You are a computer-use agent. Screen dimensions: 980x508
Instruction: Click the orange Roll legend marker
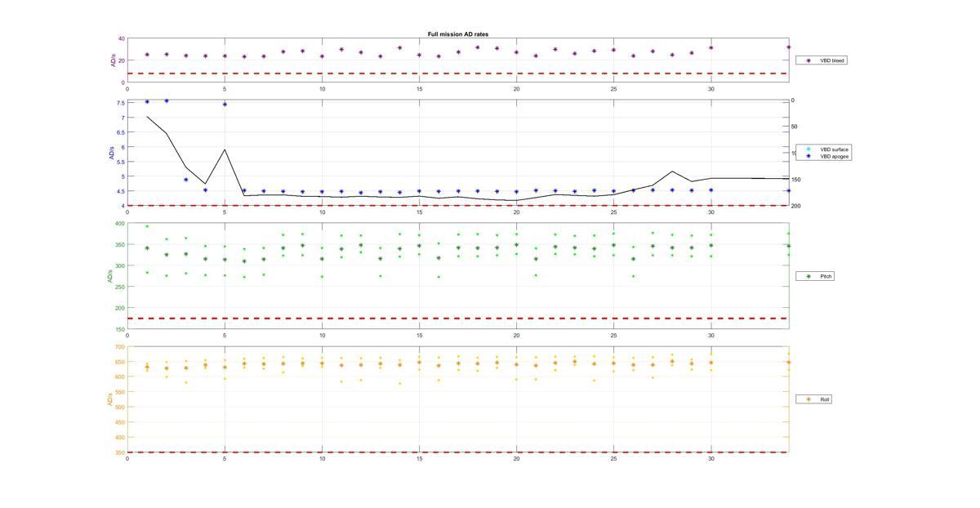click(x=808, y=399)
